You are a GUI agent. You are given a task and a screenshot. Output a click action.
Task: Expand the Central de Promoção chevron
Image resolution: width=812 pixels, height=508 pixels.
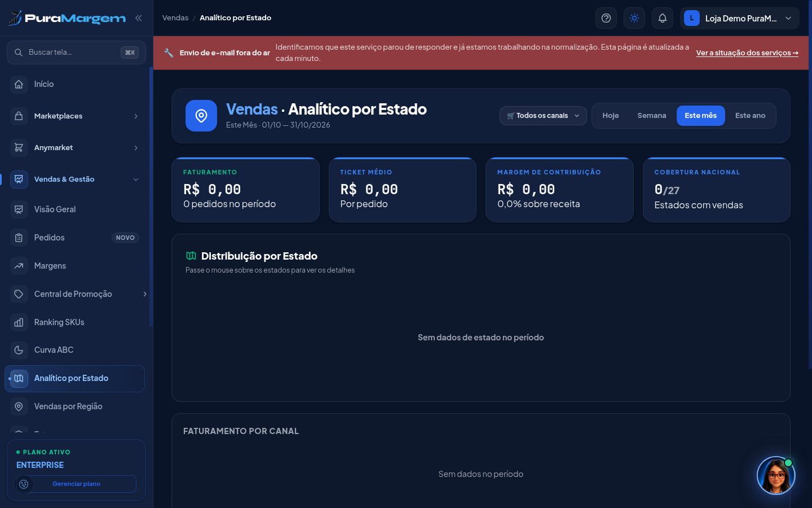point(145,294)
